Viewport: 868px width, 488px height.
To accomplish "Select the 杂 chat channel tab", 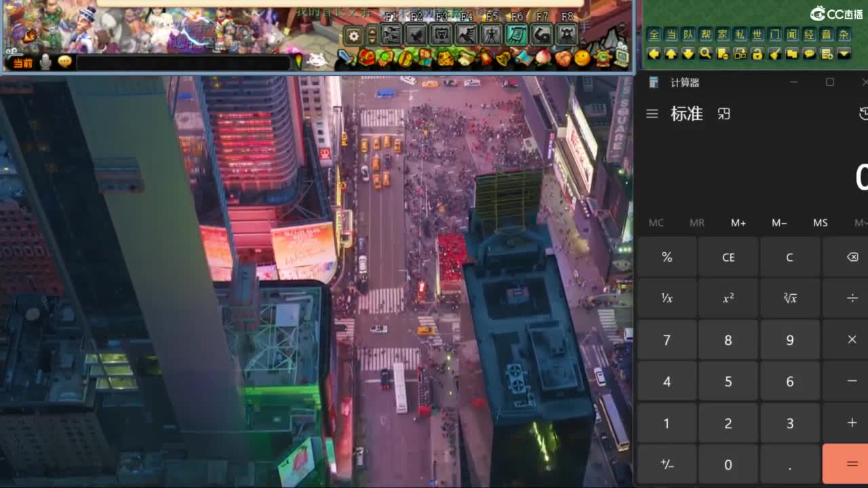I will coord(844,35).
